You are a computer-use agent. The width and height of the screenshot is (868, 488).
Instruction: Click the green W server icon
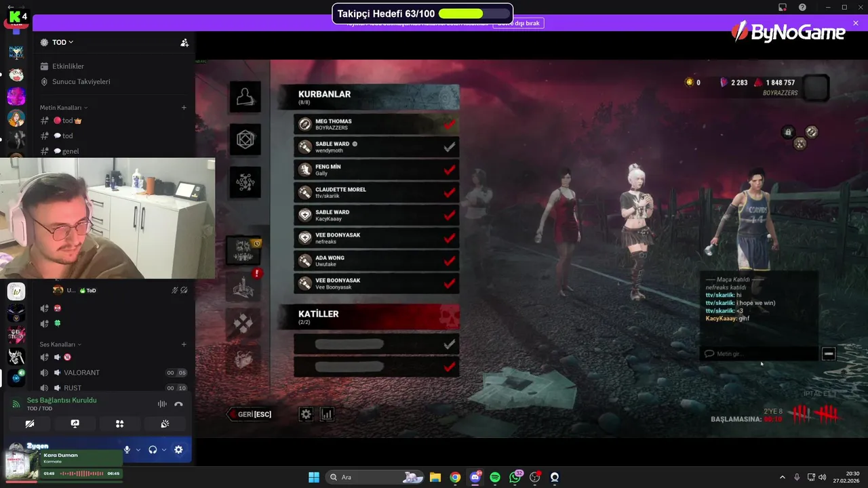coord(16,291)
